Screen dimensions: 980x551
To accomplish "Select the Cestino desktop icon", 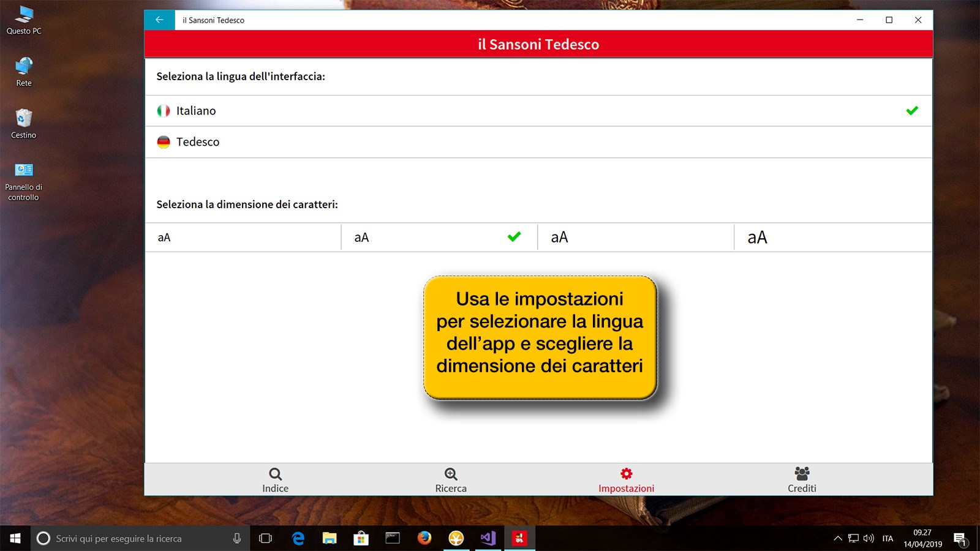I will pos(24,124).
